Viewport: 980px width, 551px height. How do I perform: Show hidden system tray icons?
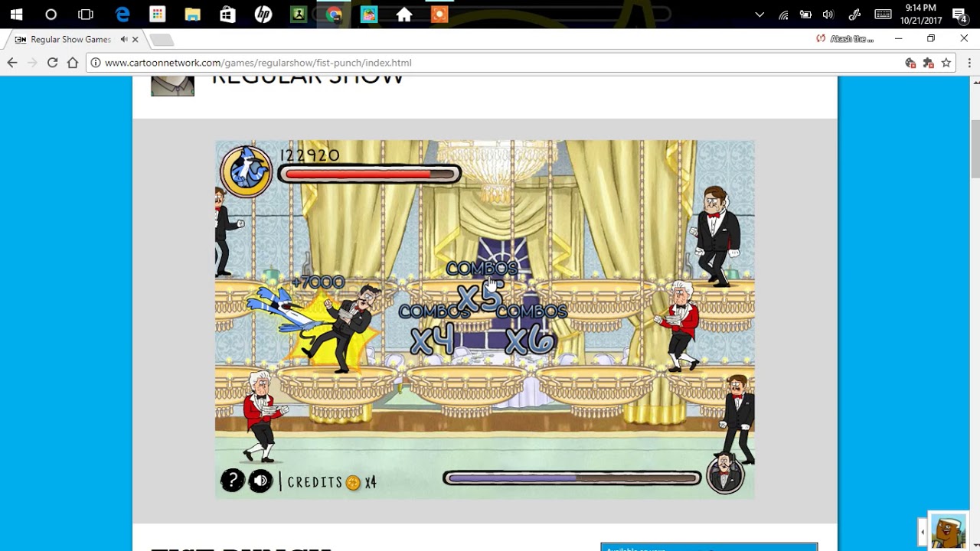click(759, 14)
